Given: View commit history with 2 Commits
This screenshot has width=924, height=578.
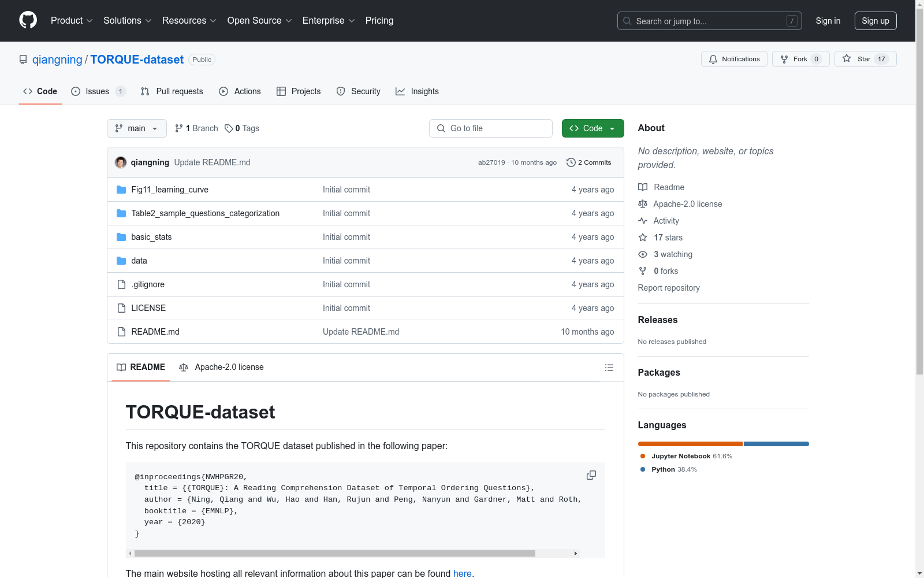Looking at the screenshot, I should 589,162.
